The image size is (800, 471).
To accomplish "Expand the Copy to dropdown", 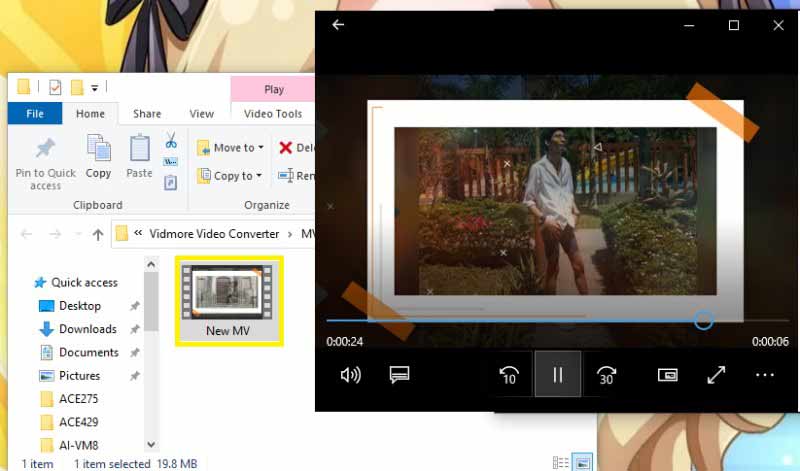I will [231, 176].
